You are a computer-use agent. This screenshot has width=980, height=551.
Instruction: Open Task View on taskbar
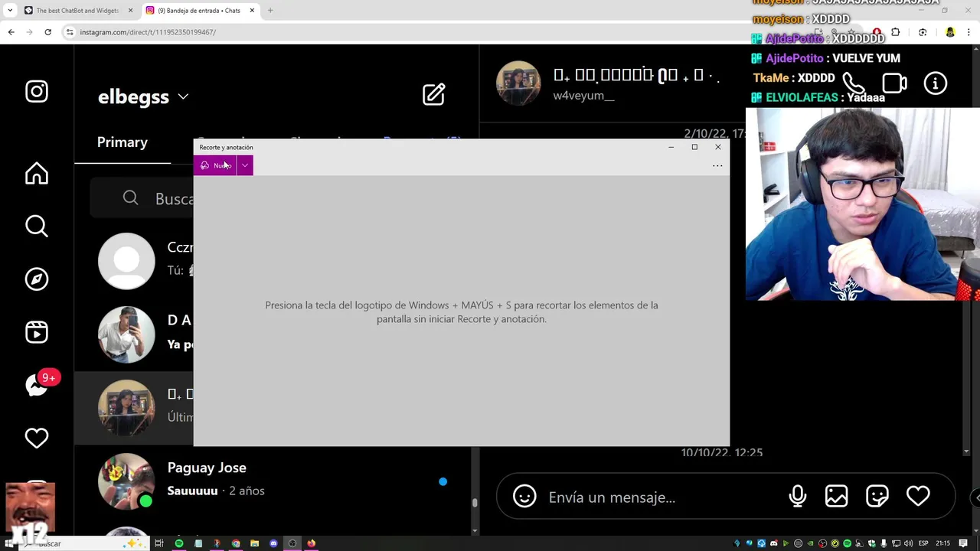tap(159, 543)
